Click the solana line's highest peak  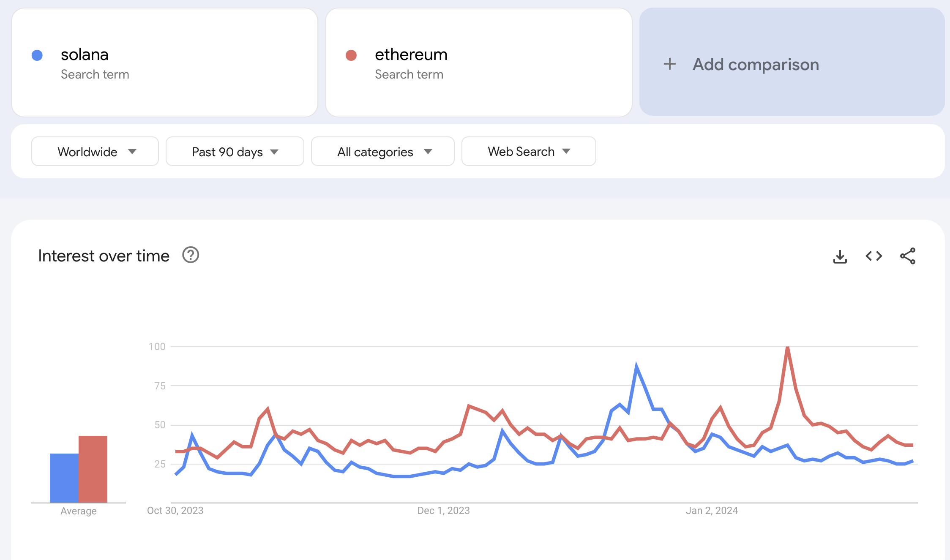(x=636, y=366)
